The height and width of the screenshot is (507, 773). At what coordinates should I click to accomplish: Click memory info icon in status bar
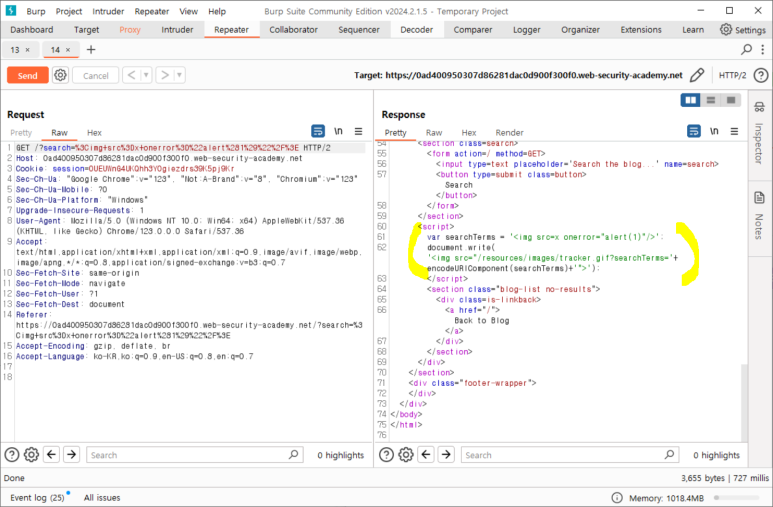616,498
